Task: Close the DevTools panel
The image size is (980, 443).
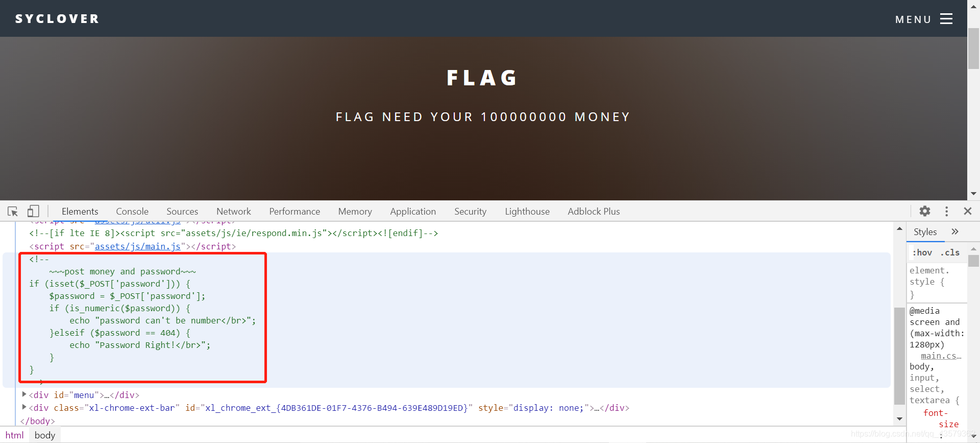Action: click(967, 211)
